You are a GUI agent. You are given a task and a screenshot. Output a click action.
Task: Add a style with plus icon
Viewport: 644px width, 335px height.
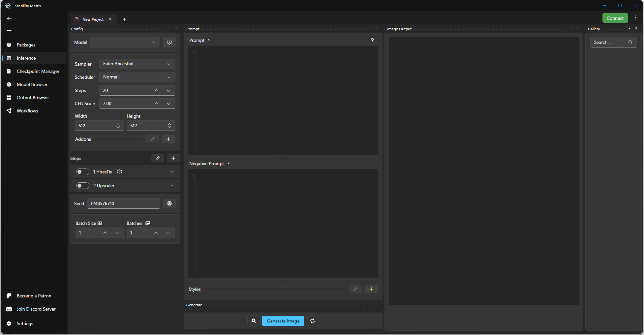(371, 289)
